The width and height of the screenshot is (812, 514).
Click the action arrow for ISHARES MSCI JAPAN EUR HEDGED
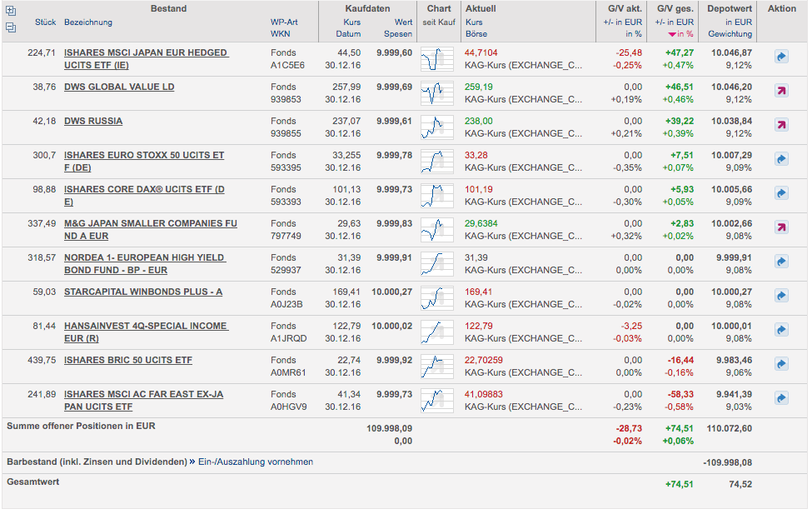point(781,57)
